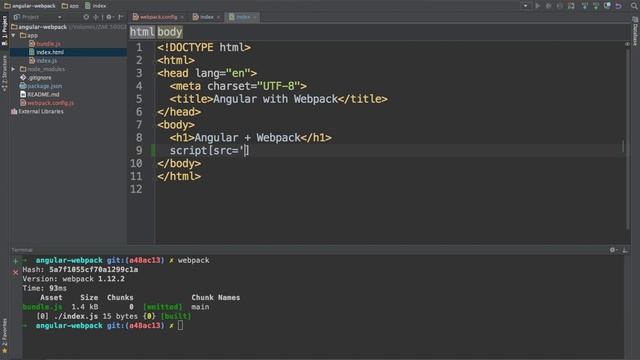Collapse the app folder
This screenshot has width=640, height=360.
(x=13, y=36)
